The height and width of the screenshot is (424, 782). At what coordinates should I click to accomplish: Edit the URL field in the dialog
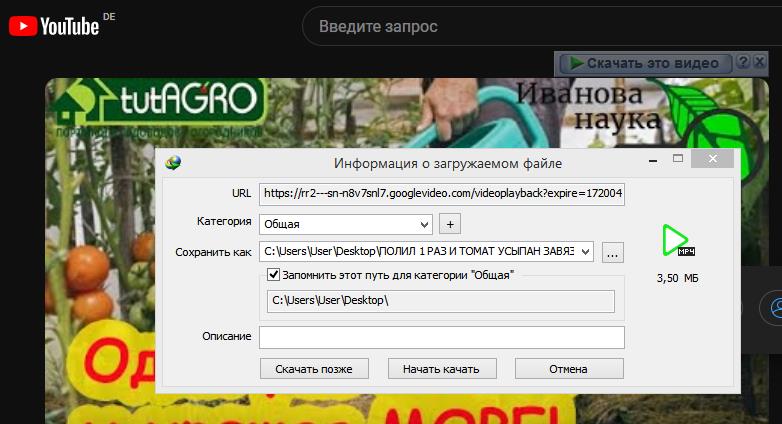click(442, 194)
